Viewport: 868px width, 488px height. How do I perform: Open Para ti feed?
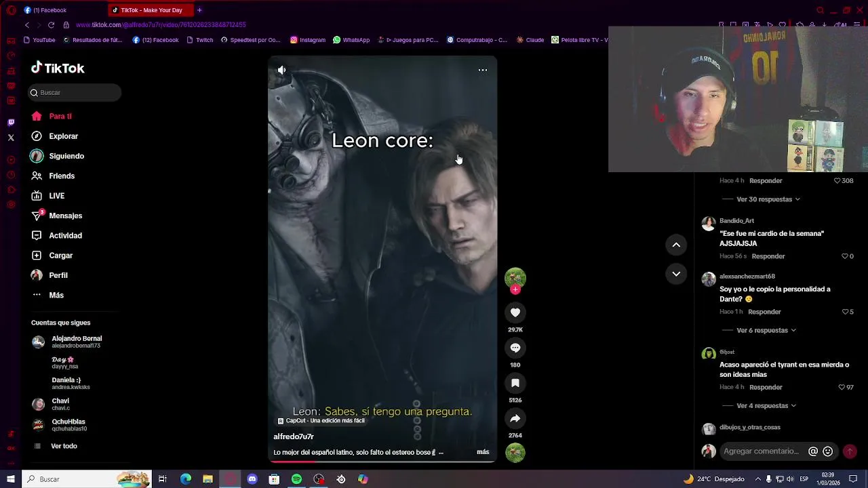tap(52, 116)
